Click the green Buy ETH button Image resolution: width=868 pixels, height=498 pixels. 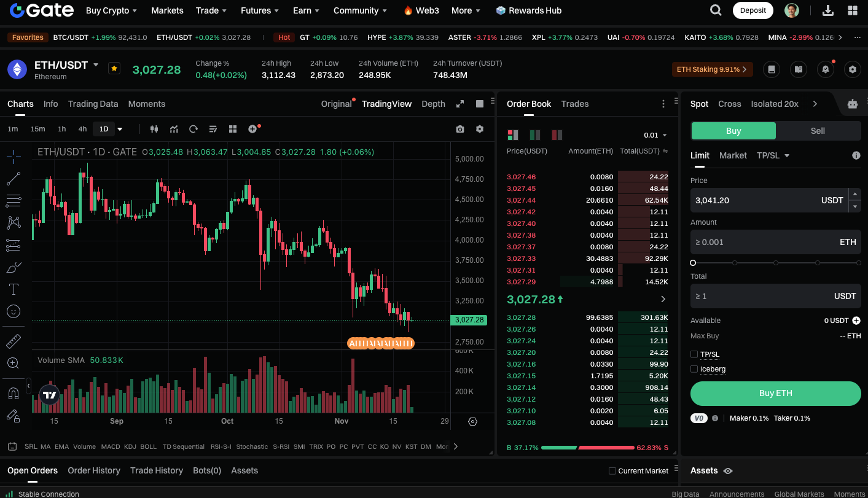(x=776, y=394)
